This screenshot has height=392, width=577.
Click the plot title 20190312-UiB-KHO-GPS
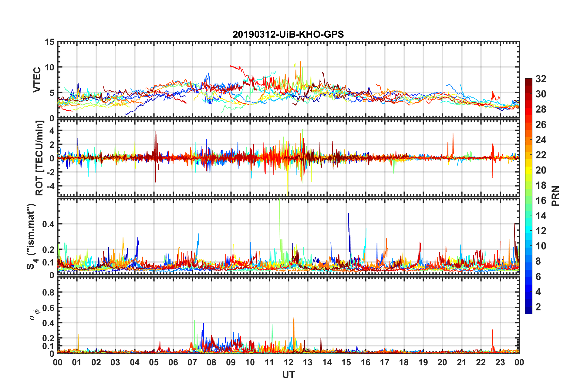coord(288,34)
